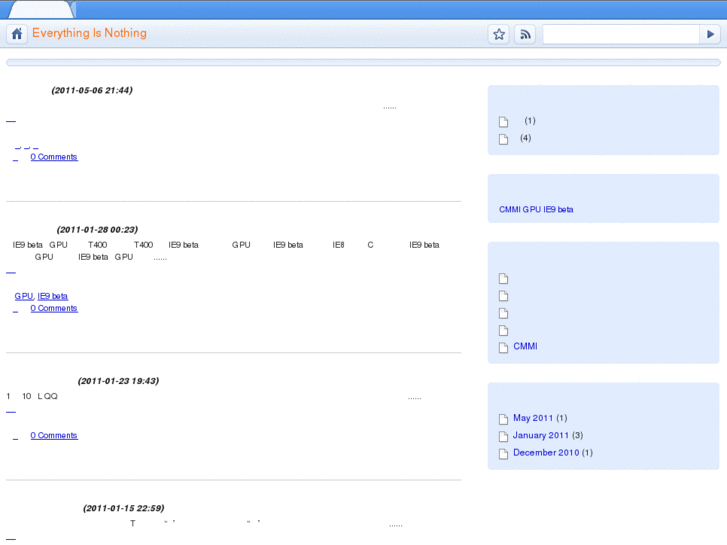Click the date (2011-01-28 00:23)
The image size is (727, 545).
point(97,229)
